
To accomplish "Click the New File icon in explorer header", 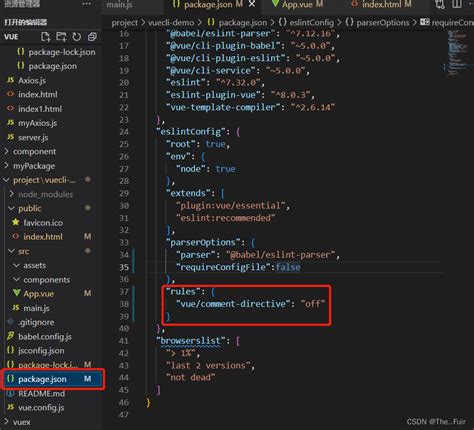I will (x=46, y=37).
